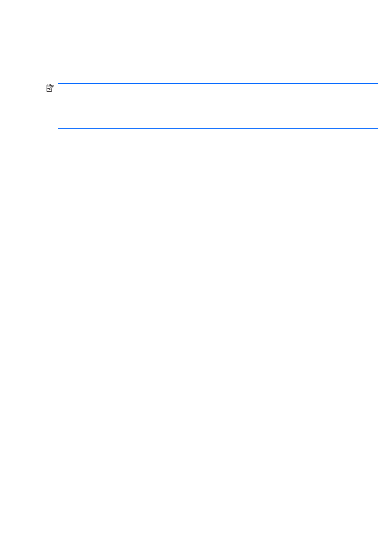The image size is (392, 539).
Task: Click inside the empty note box area
Action: 217,106
